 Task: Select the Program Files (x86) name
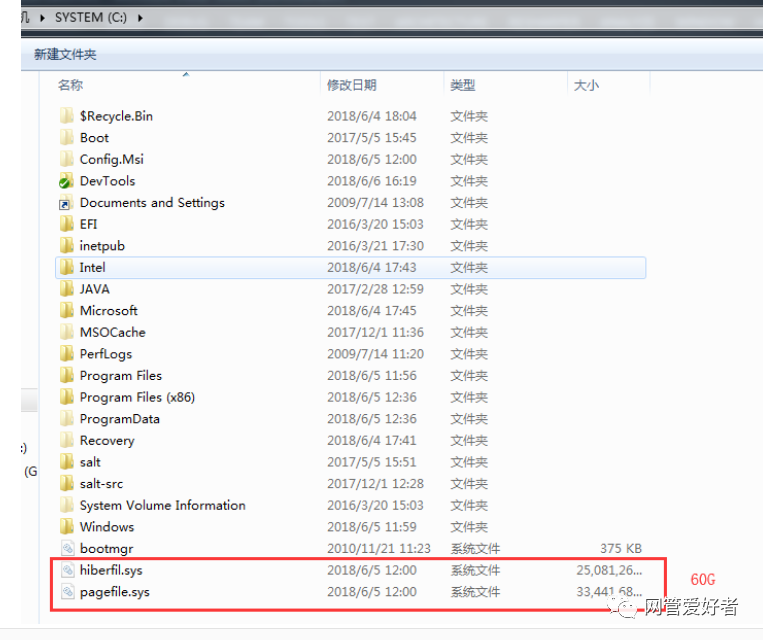137,397
